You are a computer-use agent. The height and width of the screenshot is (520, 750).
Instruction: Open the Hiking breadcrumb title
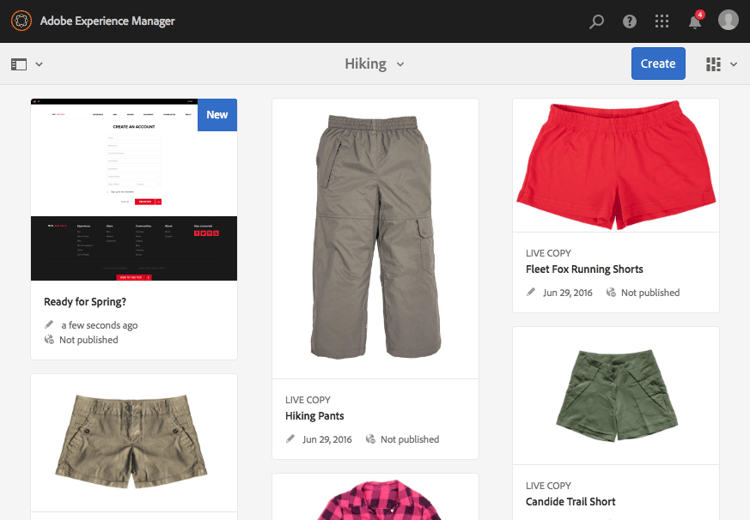[x=365, y=64]
